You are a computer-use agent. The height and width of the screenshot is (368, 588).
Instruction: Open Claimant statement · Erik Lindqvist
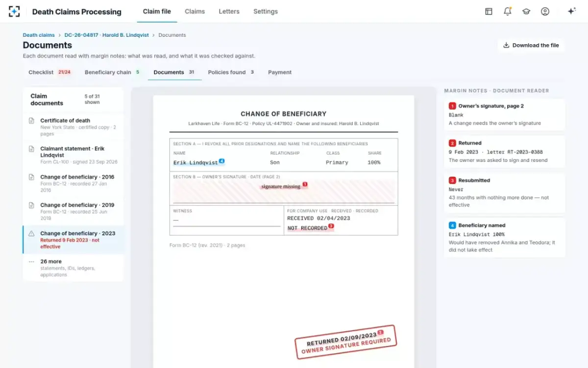[73, 155]
